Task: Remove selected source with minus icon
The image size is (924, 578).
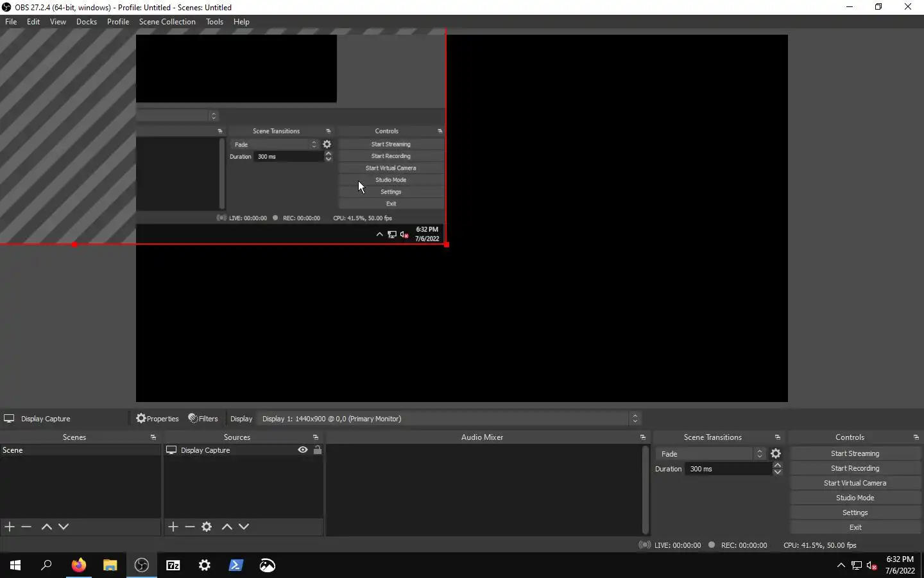Action: (x=190, y=527)
